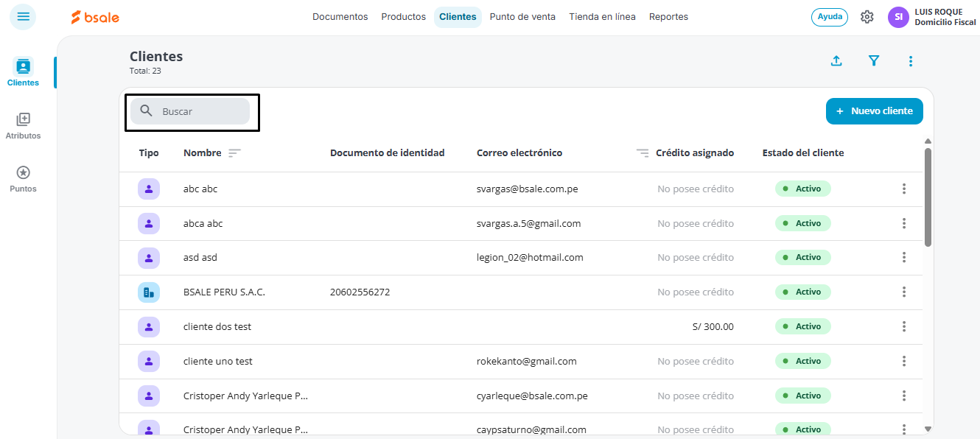Click Correo electrónico column header
The image size is (980, 439).
coord(519,153)
